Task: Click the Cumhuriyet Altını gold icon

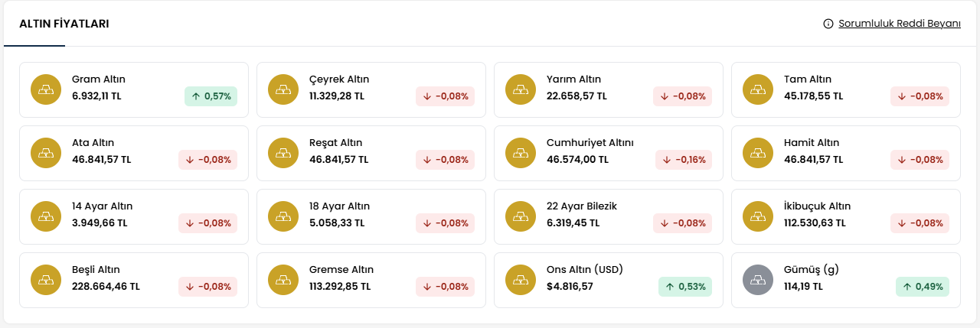Action: (520, 153)
